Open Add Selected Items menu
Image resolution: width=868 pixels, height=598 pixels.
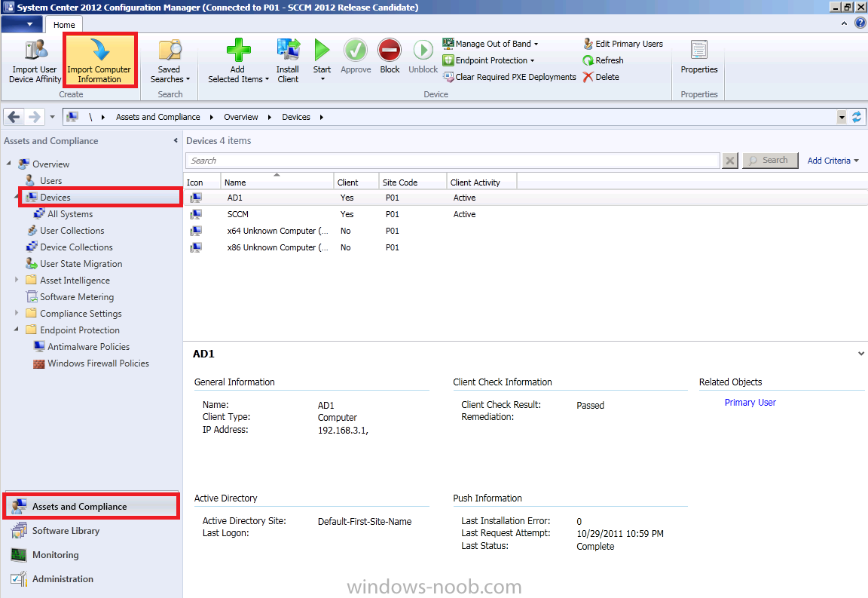point(238,61)
